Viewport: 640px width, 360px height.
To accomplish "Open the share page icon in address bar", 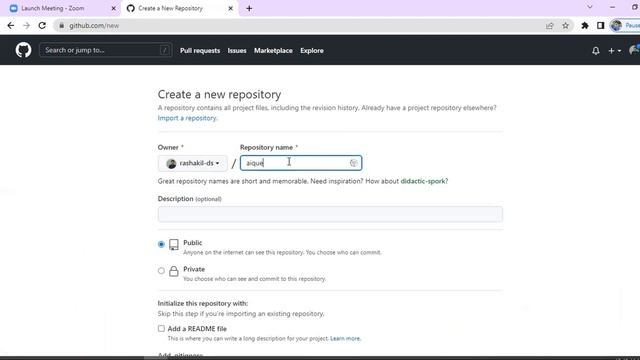I will [x=549, y=26].
